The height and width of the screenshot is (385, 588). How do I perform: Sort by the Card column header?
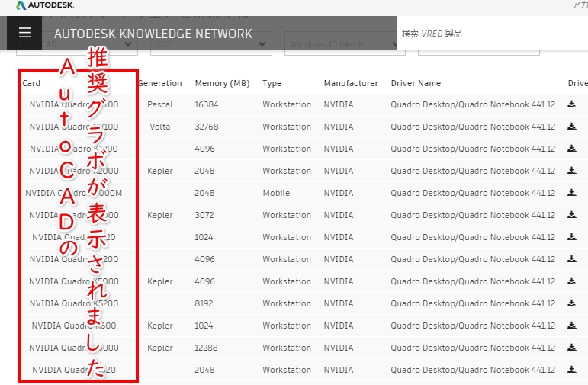click(31, 83)
